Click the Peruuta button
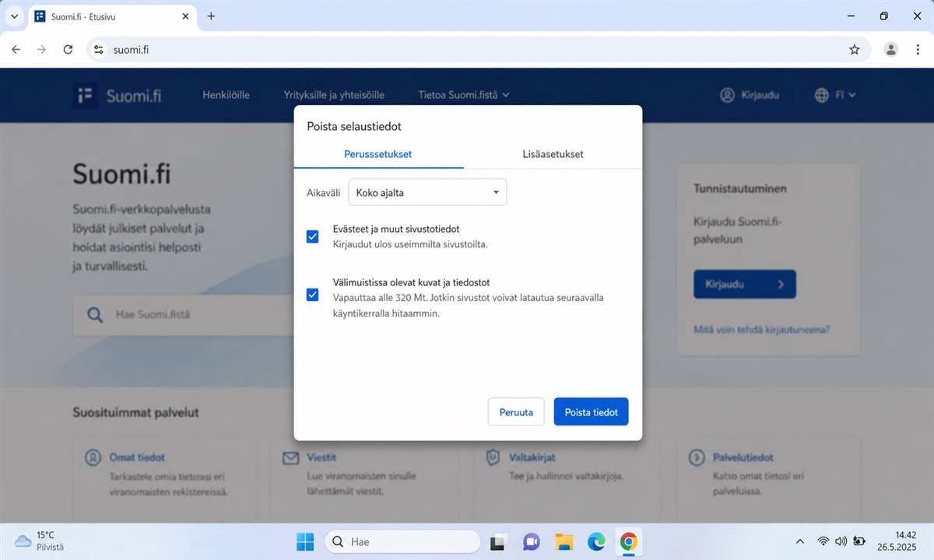This screenshot has width=934, height=560. pyautogui.click(x=516, y=412)
